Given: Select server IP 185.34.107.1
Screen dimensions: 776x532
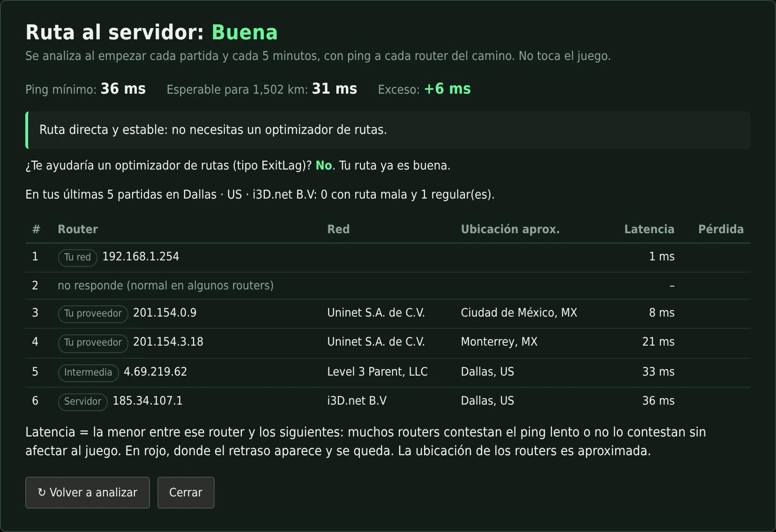Looking at the screenshot, I should [148, 401].
